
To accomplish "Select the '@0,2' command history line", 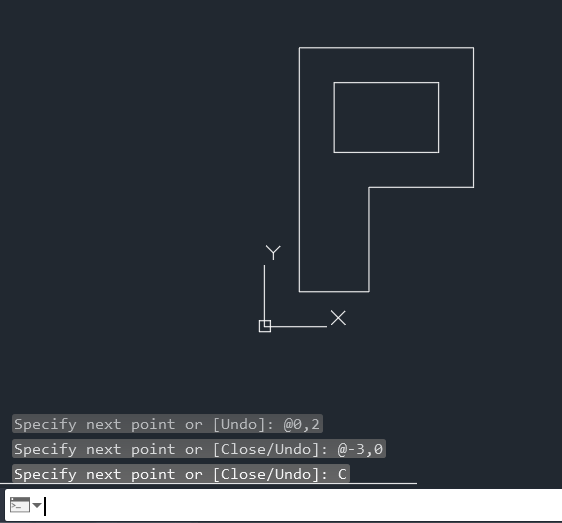I will (x=167, y=424).
